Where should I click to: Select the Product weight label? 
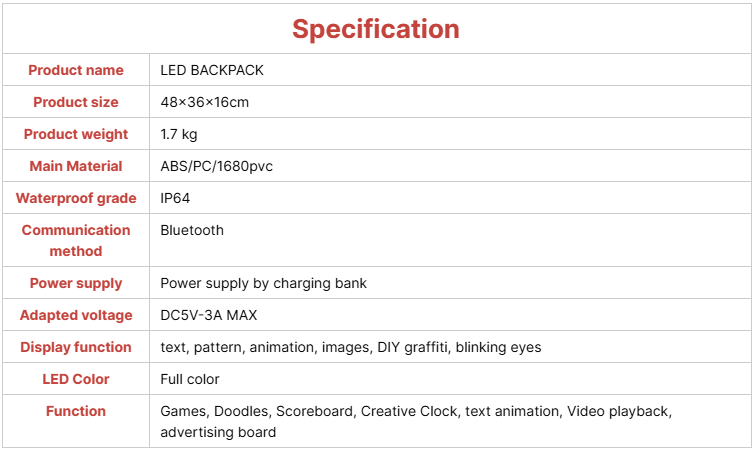tap(76, 134)
